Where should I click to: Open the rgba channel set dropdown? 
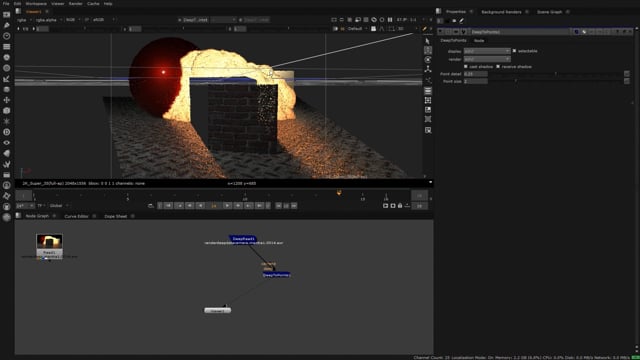coord(24,20)
